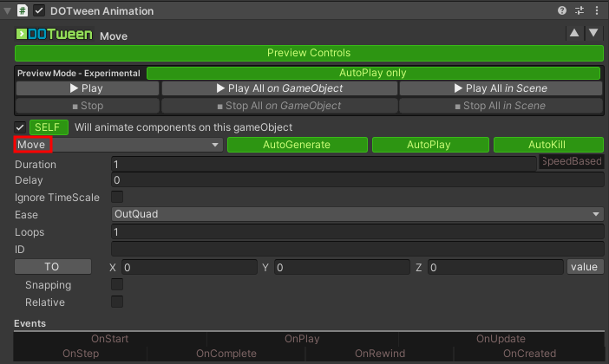
Task: Move component down with the down arrow
Action: click(593, 34)
